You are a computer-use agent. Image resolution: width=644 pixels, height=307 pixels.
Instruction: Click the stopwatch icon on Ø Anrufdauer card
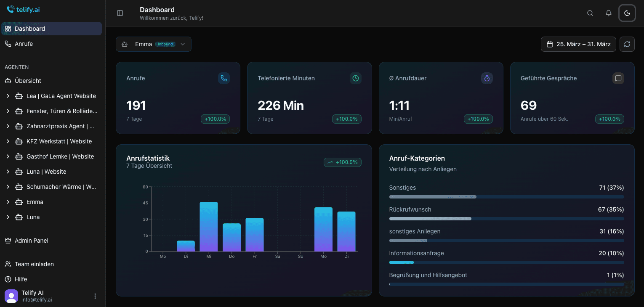pos(487,78)
